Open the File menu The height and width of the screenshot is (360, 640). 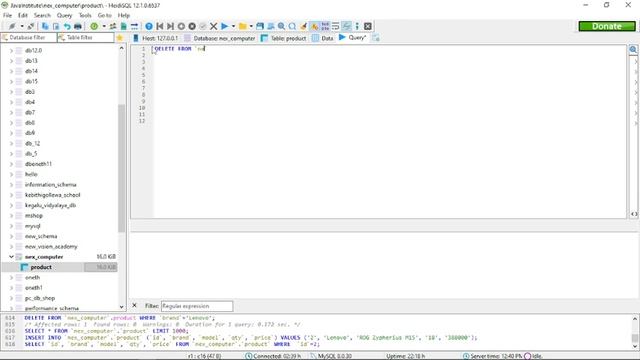coord(7,15)
